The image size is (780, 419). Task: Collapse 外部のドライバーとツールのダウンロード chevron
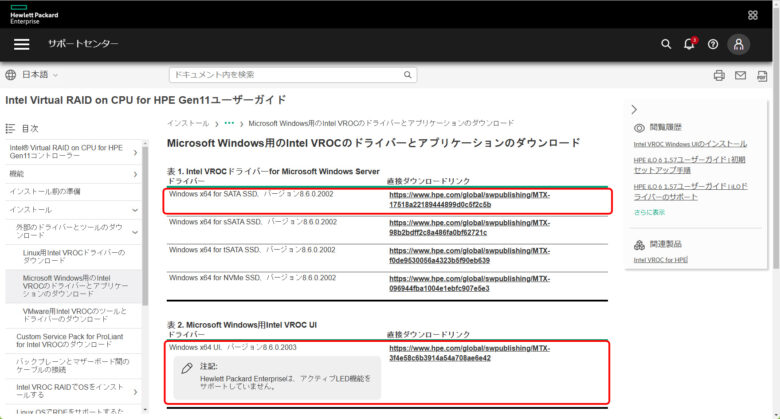(135, 232)
